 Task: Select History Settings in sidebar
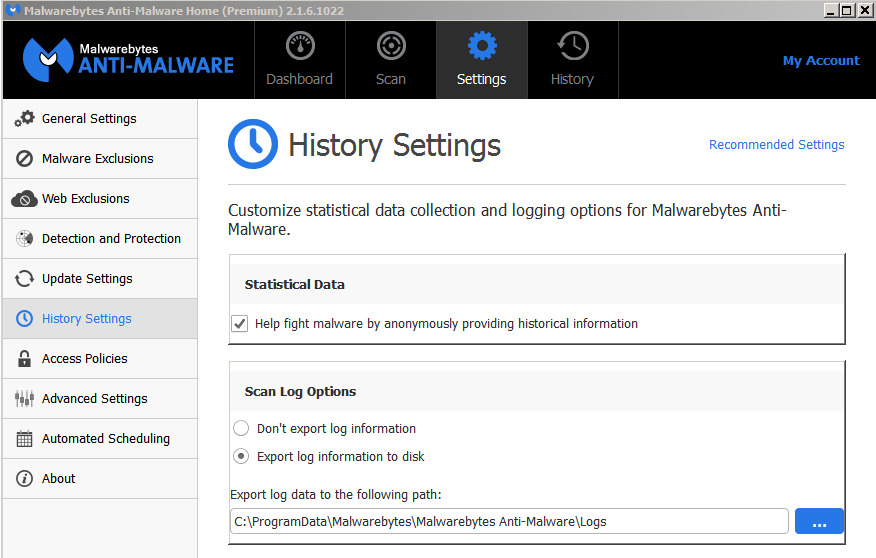(100, 318)
